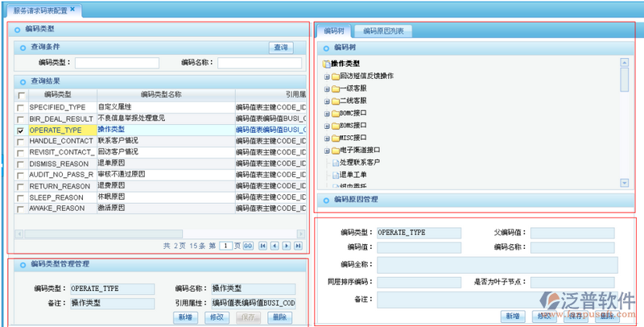This screenshot has height=327, width=644.
Task: Uncheck the OPERATE_TYPE row checkbox
Action: click(x=21, y=130)
